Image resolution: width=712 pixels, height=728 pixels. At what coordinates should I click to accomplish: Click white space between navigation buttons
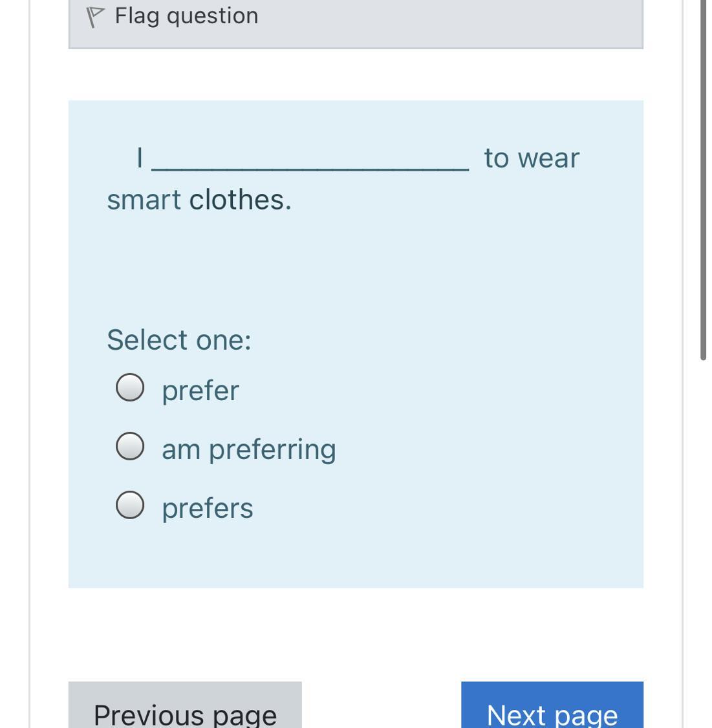[382, 705]
